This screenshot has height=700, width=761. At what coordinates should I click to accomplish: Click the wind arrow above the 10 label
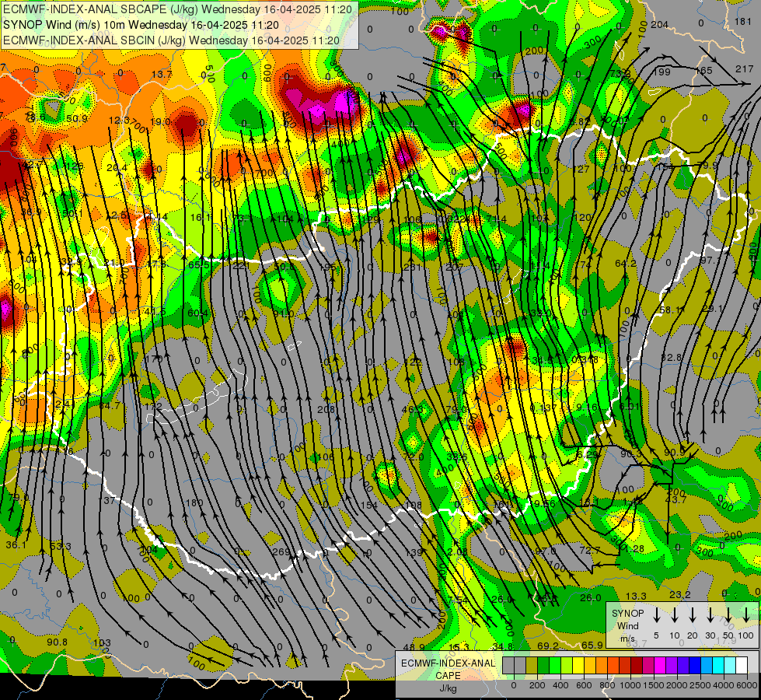[675, 615]
